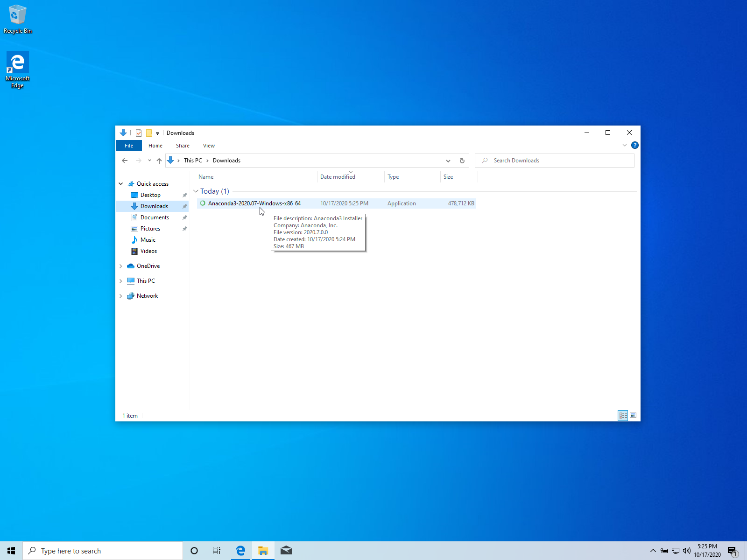This screenshot has width=747, height=560.
Task: Click the Help question mark icon
Action: coord(634,145)
